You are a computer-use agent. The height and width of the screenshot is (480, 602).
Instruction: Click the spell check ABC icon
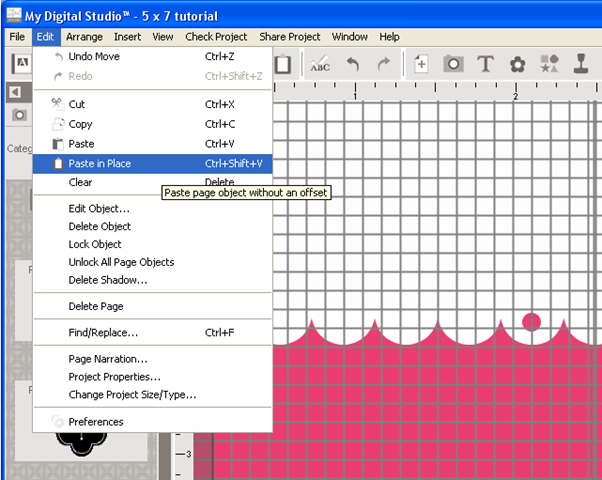[x=320, y=64]
